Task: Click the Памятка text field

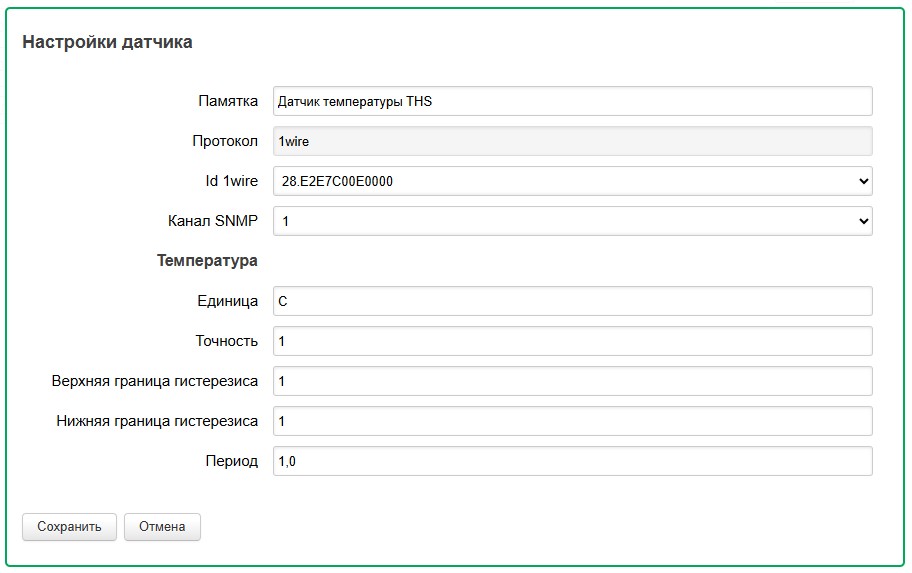Action: 572,101
